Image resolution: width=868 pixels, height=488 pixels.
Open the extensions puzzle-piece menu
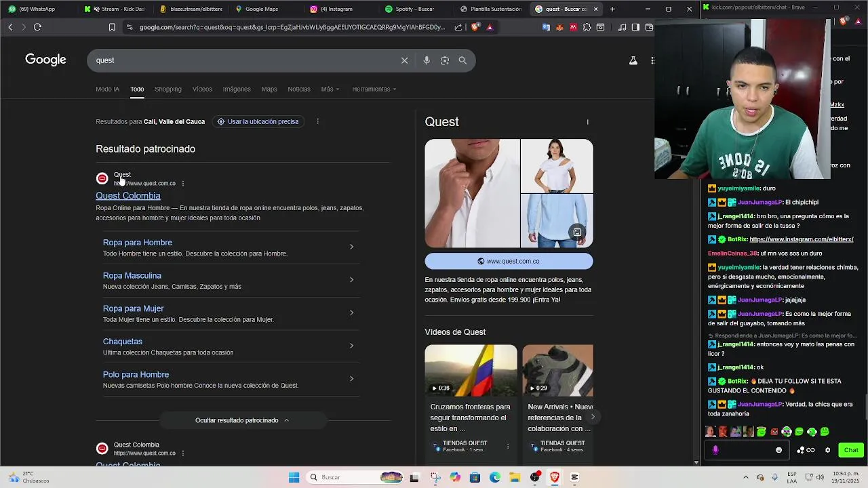[x=587, y=27]
